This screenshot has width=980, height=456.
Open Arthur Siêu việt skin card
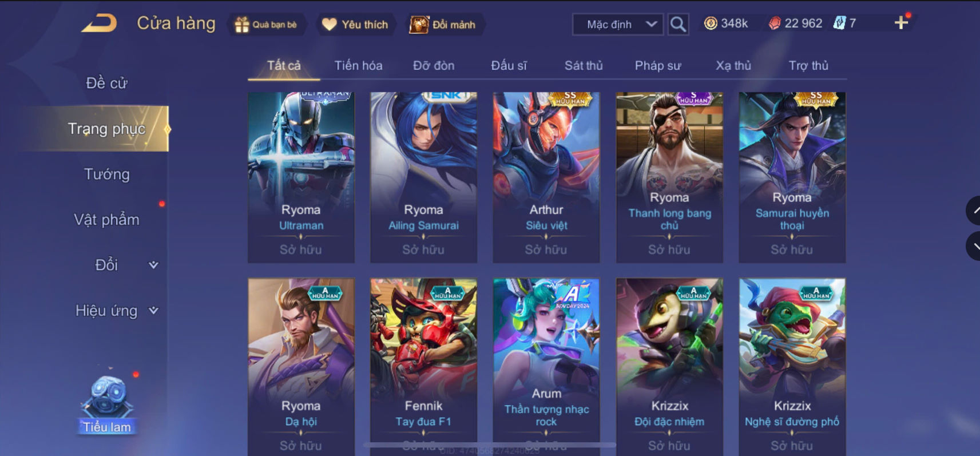click(546, 177)
